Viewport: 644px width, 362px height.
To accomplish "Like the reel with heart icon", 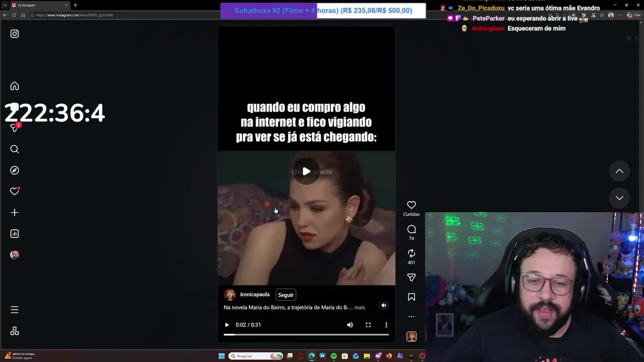I will [x=412, y=205].
